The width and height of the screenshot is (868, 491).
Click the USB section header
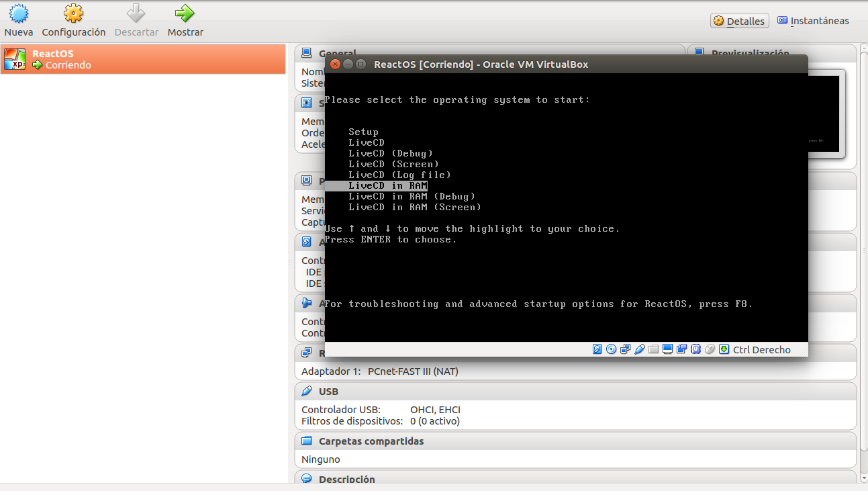575,391
